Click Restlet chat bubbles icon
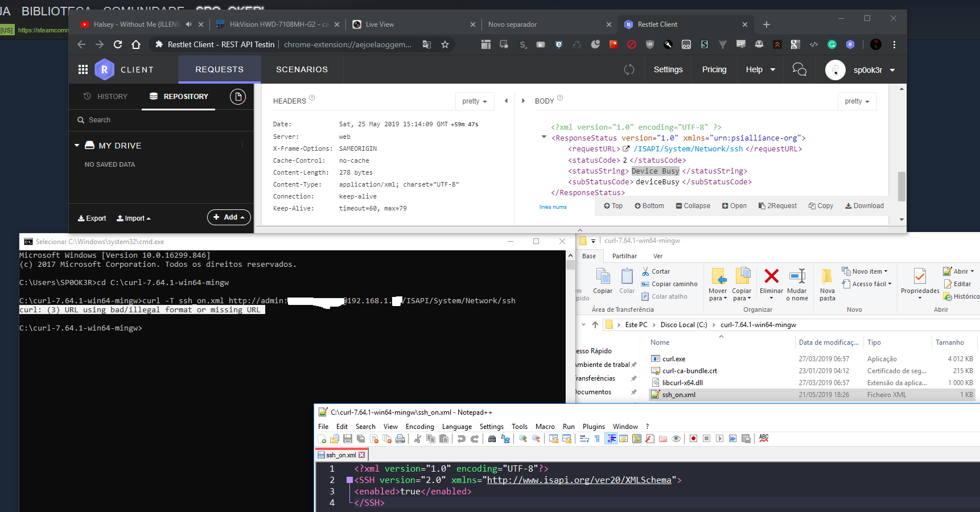 pos(799,69)
